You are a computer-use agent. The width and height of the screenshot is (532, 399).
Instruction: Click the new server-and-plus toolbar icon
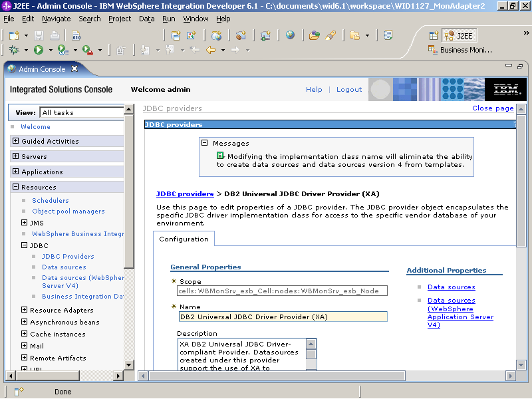(x=265, y=35)
